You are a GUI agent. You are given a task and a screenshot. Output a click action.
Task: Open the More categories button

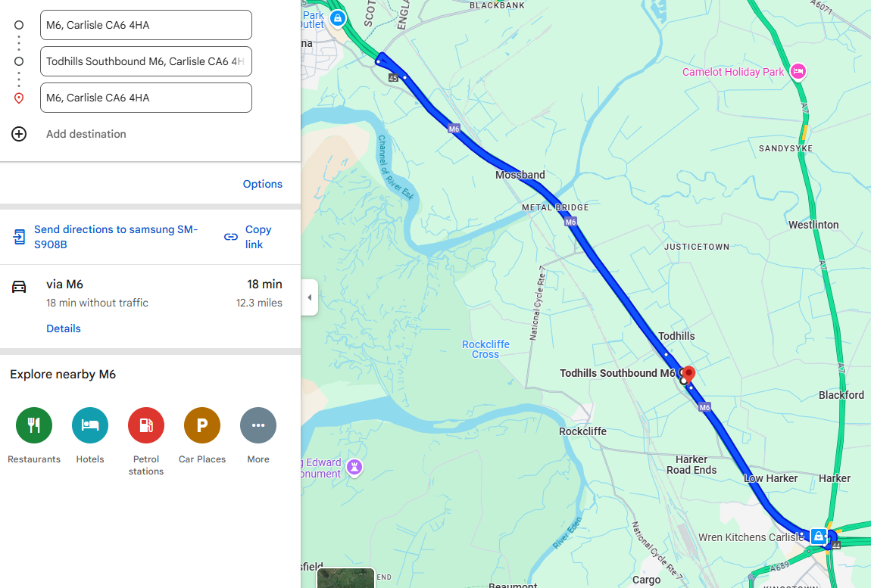point(258,425)
